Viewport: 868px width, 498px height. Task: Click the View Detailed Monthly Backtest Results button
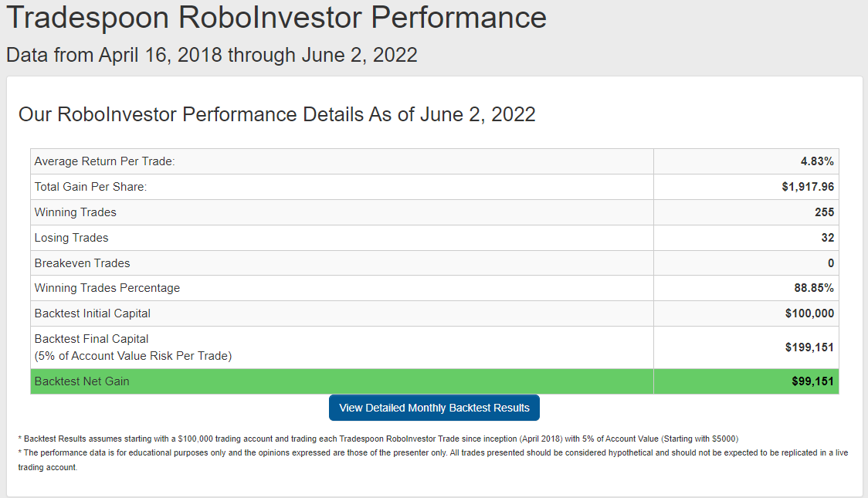pos(434,408)
